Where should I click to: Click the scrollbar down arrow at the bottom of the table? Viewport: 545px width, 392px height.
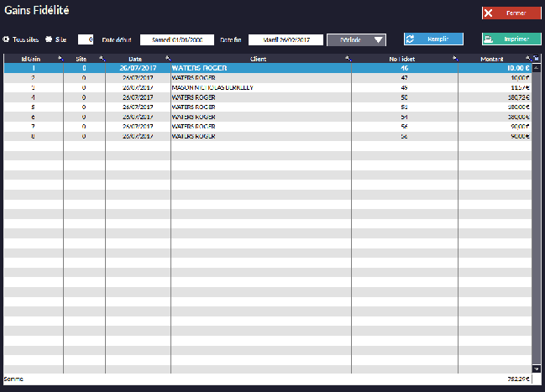537,368
